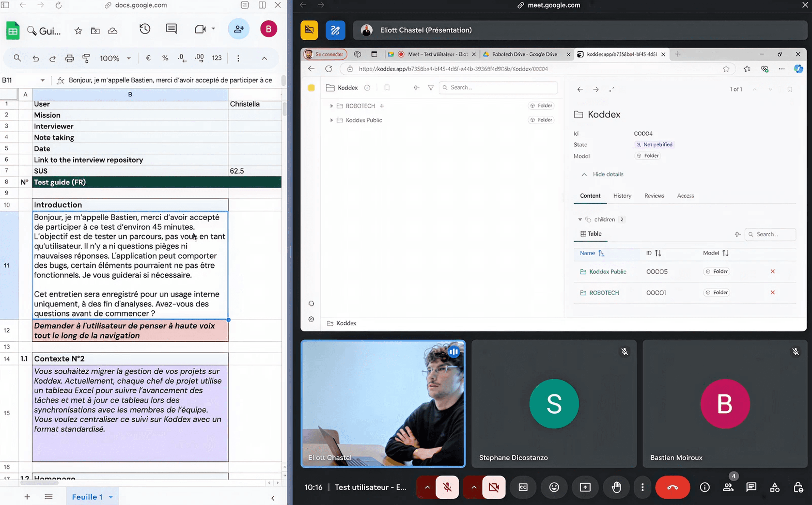Click the red leave call button
This screenshot has height=505, width=812.
[672, 487]
